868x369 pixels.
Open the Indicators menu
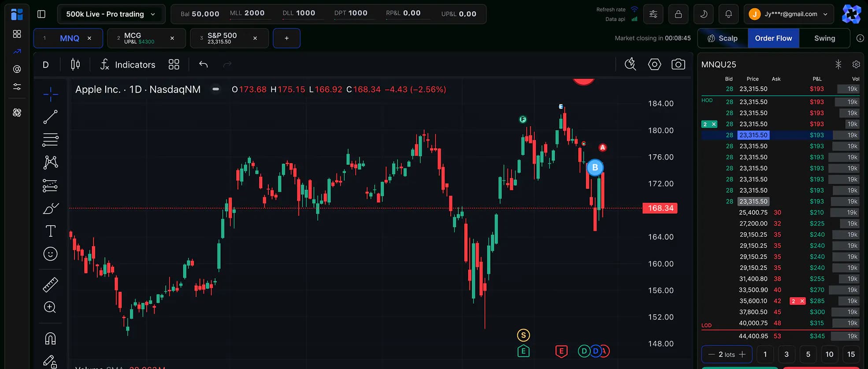pyautogui.click(x=128, y=65)
